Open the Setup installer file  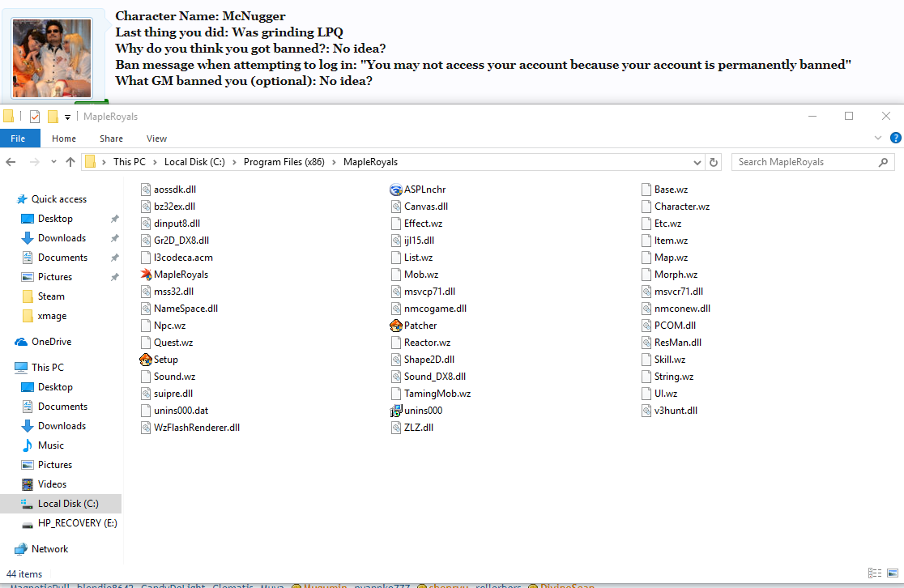[159, 359]
